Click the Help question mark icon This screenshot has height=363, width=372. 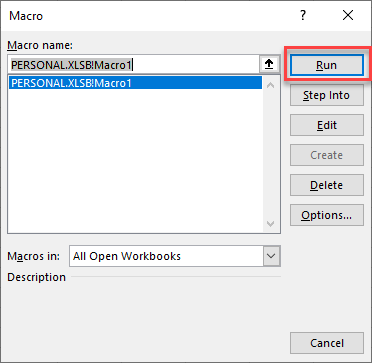click(303, 15)
